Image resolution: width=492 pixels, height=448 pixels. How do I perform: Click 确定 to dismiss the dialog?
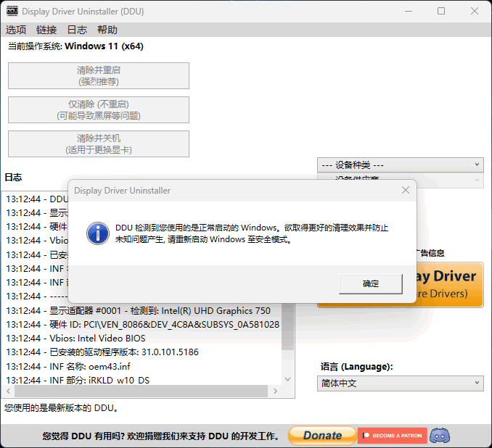[371, 283]
